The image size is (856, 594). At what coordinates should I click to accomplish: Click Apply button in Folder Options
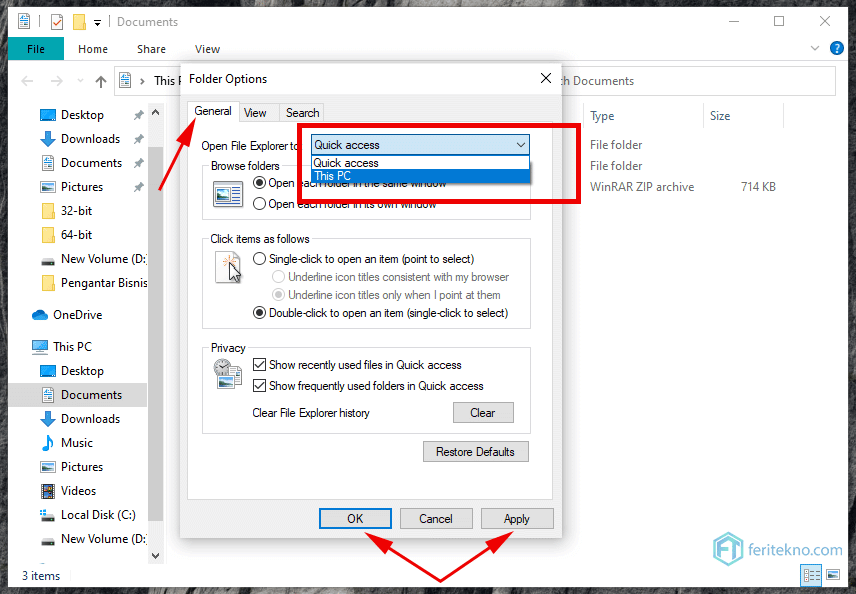[517, 519]
